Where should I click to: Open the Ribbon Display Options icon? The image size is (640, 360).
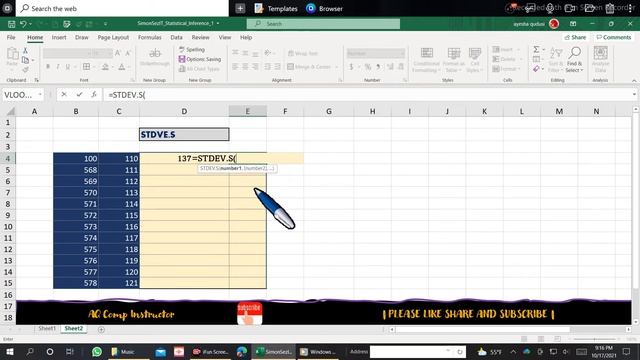click(x=573, y=24)
